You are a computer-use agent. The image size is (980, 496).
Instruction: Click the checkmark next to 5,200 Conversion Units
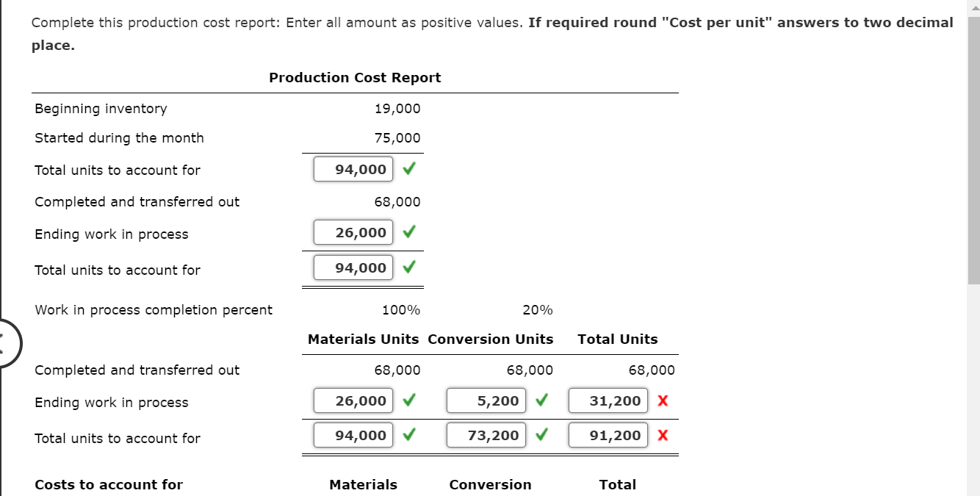click(x=540, y=400)
